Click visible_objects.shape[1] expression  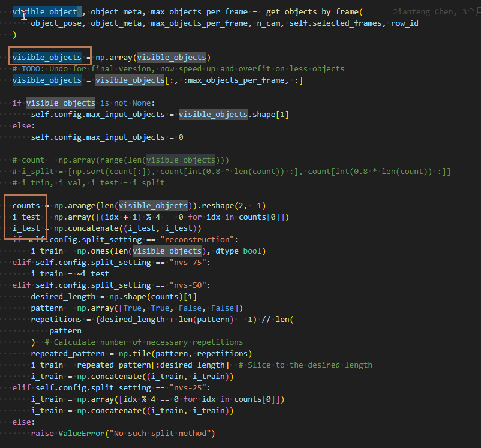[x=234, y=115]
